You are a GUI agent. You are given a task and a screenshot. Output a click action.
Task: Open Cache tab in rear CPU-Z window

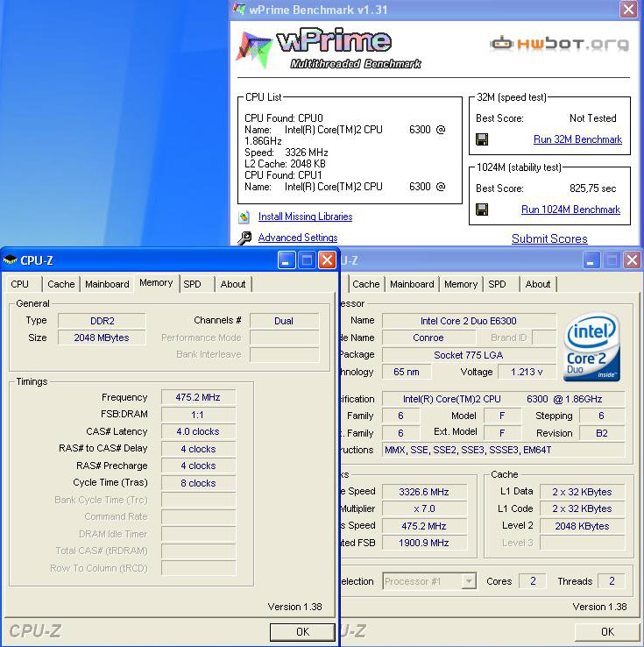point(365,284)
